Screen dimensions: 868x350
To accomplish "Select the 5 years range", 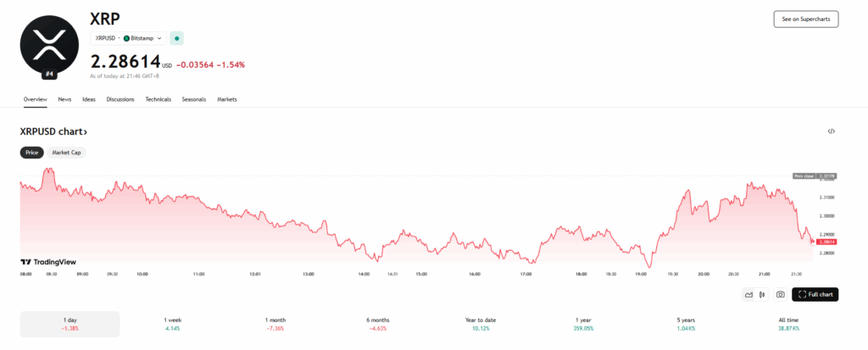I will coord(685,324).
